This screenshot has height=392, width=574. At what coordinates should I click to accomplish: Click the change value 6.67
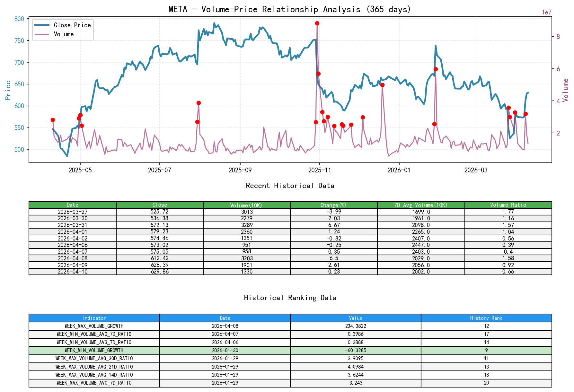(334, 225)
